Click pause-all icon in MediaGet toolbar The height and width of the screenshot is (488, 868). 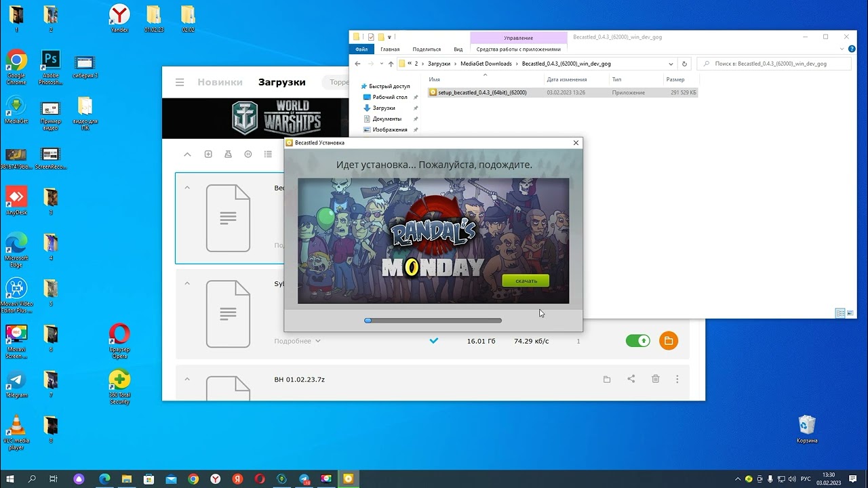[248, 154]
